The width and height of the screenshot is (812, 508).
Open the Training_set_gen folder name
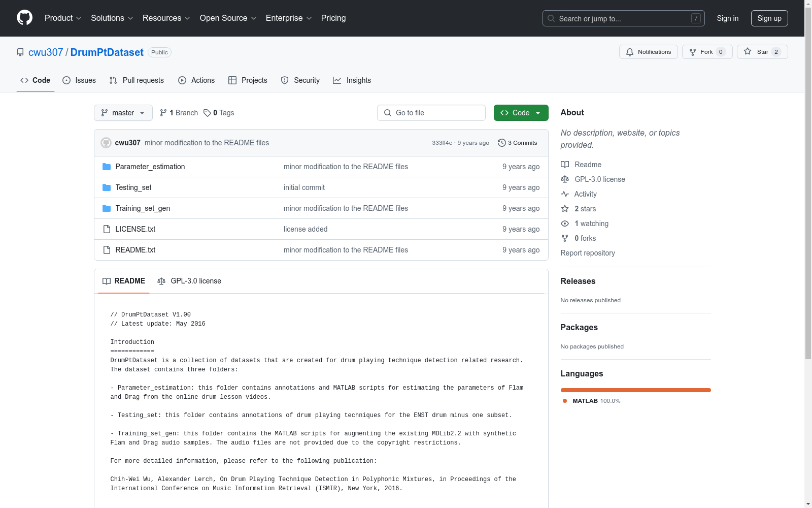[x=143, y=208]
